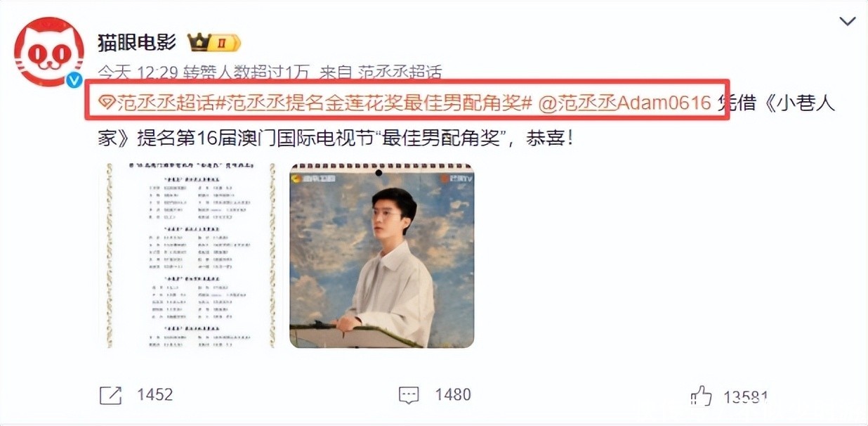868x426 pixels.
Task: Open the 猫眼电影 cat avatar
Action: [51, 52]
